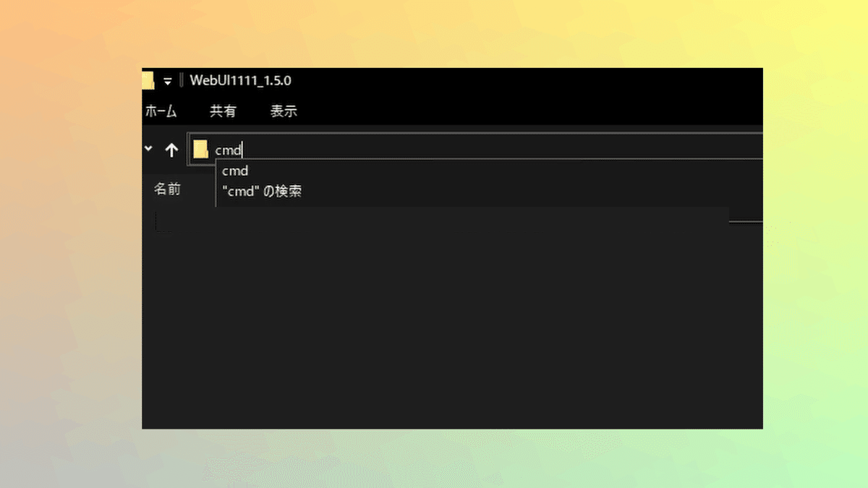Click the empty title bar right of WebUI1111_1.5.0
The image size is (868, 488).
tap(528, 80)
